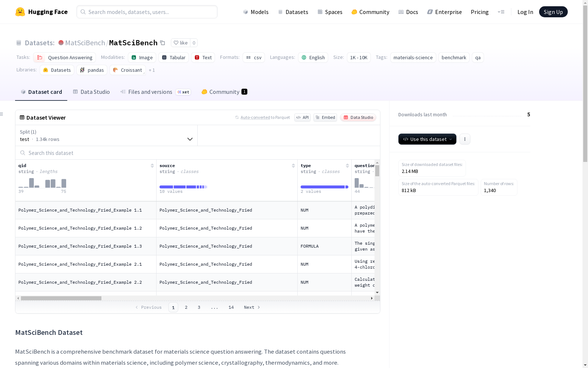The height and width of the screenshot is (368, 588).
Task: Copy dataset name with the copy icon
Action: [x=162, y=43]
